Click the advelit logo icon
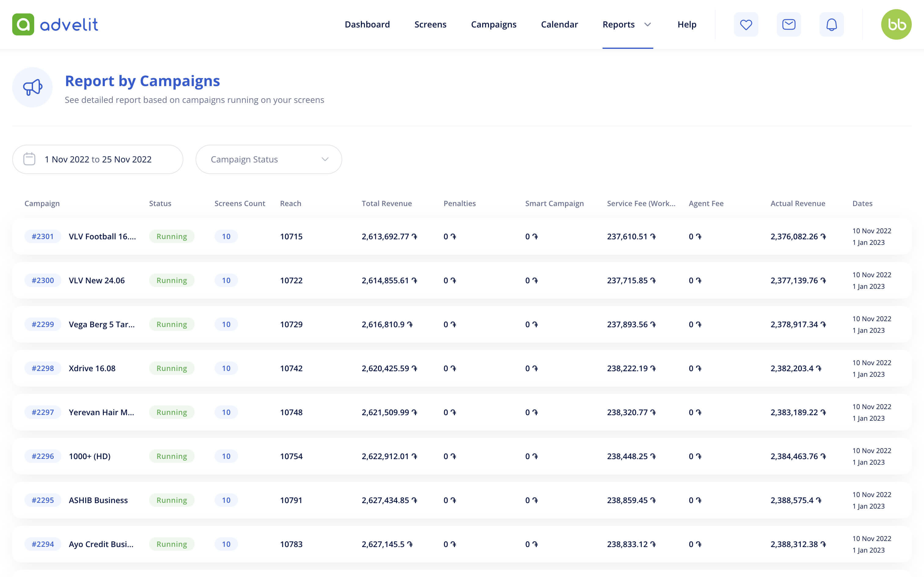This screenshot has height=577, width=924. click(x=23, y=24)
